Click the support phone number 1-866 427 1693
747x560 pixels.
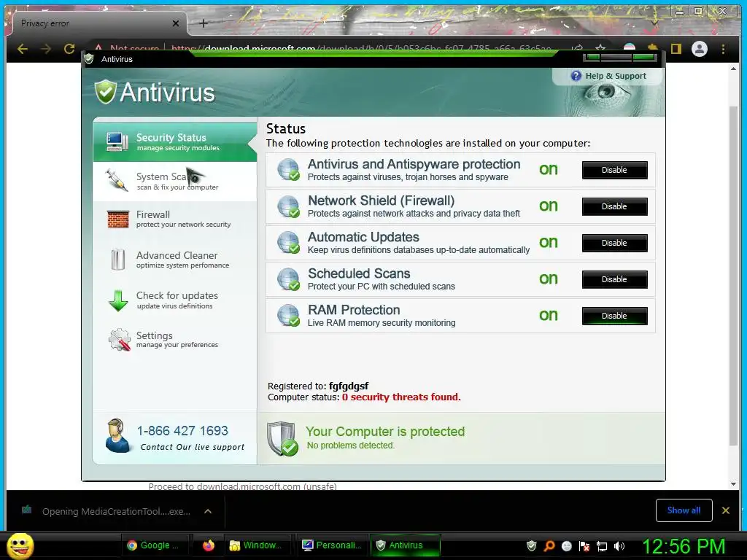(182, 430)
